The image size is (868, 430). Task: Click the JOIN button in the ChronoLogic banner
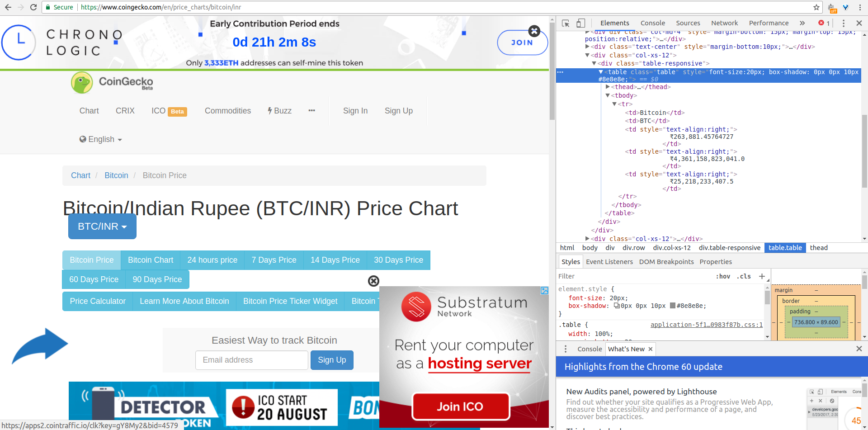[522, 42]
